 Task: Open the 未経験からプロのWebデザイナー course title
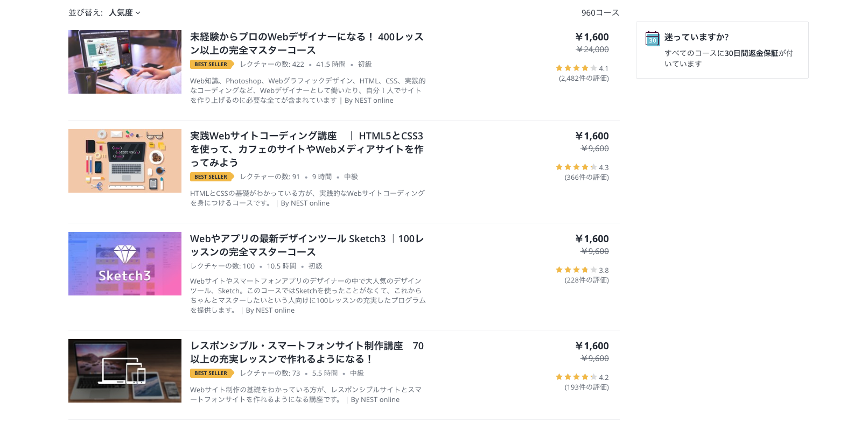pos(307,44)
